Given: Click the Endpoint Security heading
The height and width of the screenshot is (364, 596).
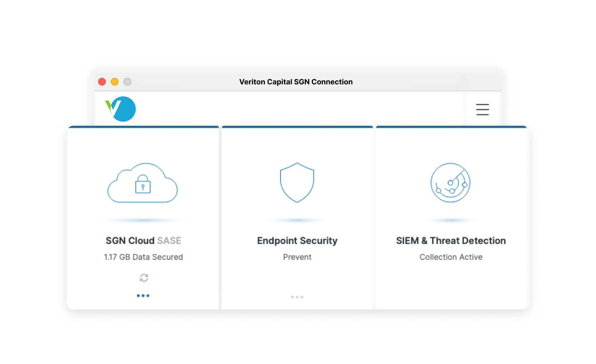Looking at the screenshot, I should coord(297,241).
